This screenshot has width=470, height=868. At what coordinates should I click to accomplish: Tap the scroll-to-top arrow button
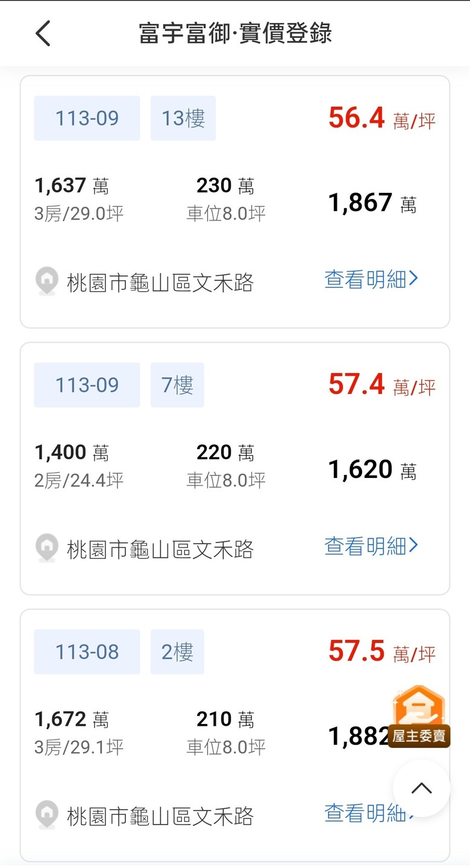[x=421, y=788]
